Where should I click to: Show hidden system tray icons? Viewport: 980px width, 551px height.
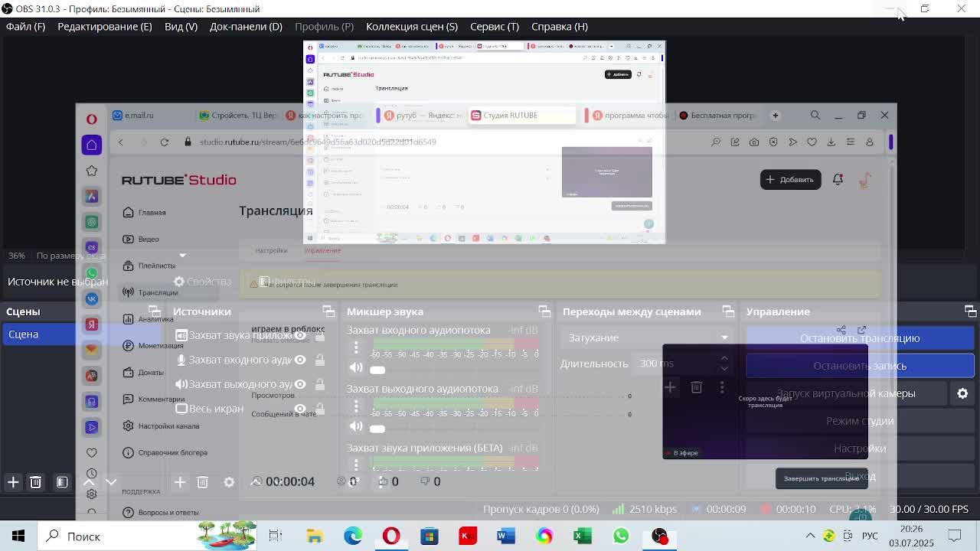[810, 536]
